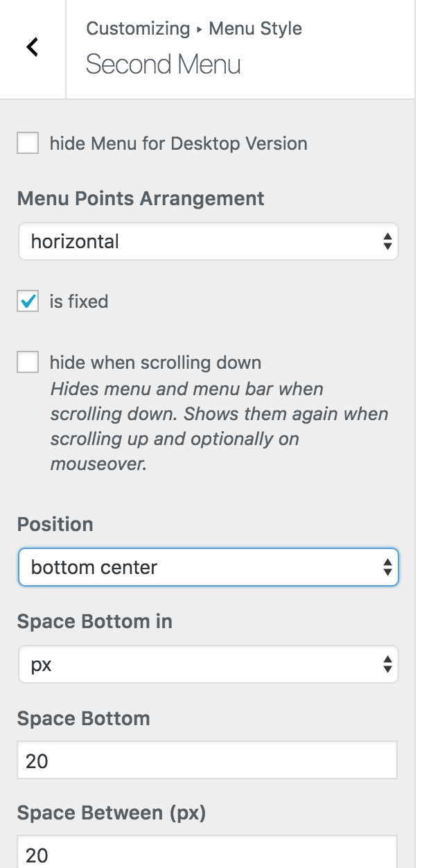
Task: Expand the Space Bottom in unit dropdown
Action: point(208,665)
